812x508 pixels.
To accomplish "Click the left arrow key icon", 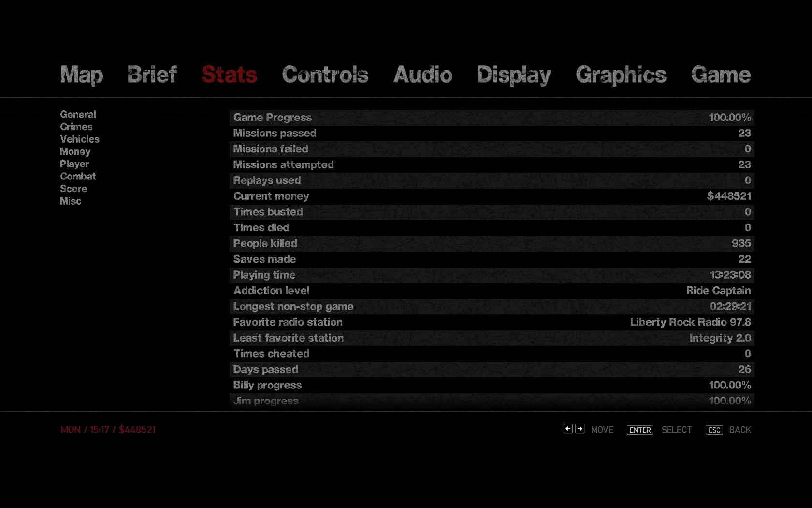I will pos(568,429).
